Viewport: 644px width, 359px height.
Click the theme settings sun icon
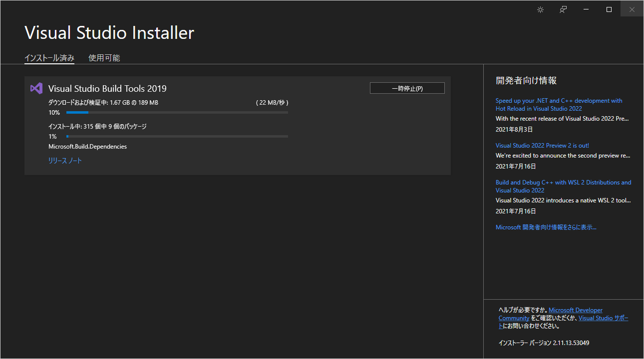click(540, 9)
